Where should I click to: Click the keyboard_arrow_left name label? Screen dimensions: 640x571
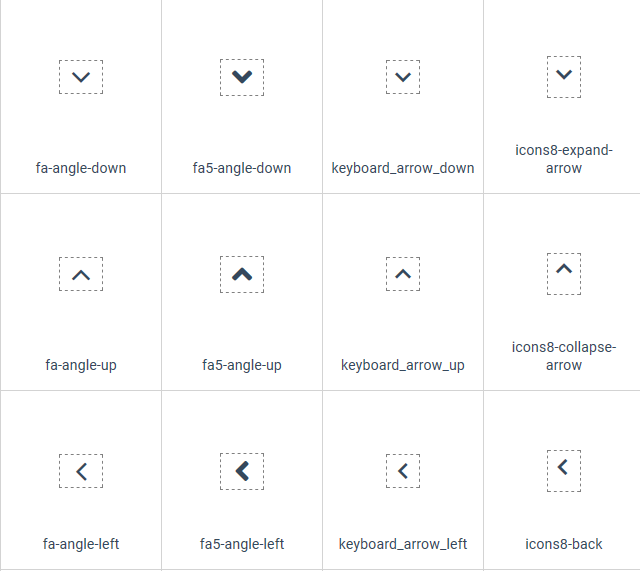[403, 544]
